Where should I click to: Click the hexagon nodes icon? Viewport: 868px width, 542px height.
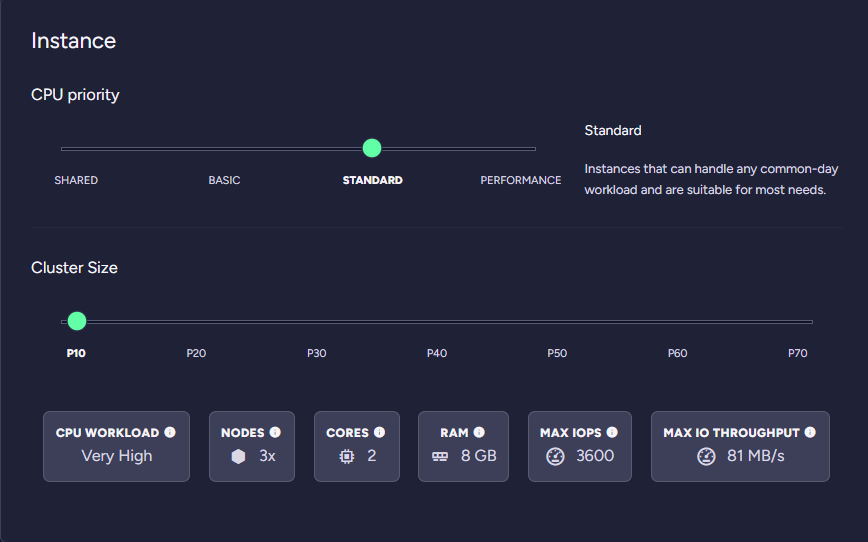click(238, 456)
